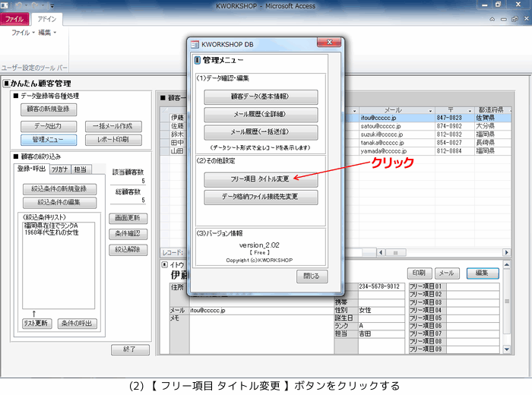Select cell yamada@ccccc.jp in customer table
Image resolution: width=532 pixels, height=395 pixels.
pyautogui.click(x=397, y=151)
